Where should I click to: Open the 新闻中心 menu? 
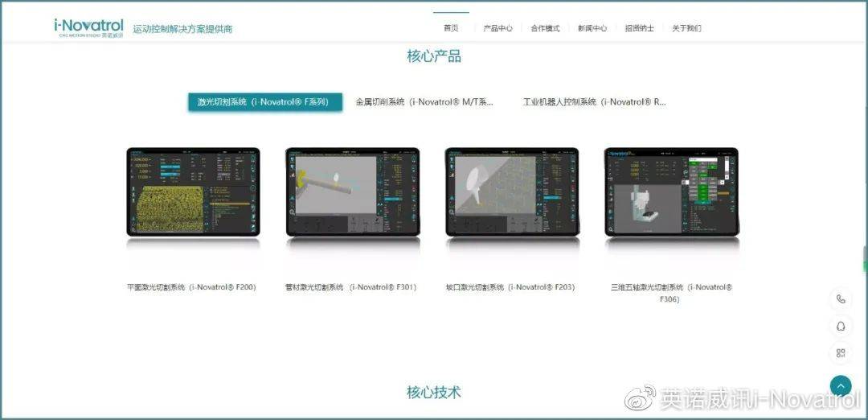(592, 28)
